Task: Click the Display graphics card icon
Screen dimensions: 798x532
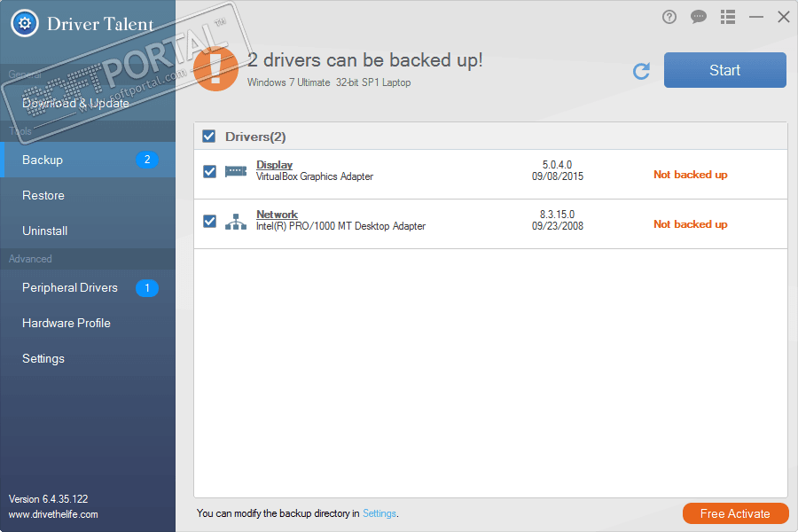Action: (236, 171)
